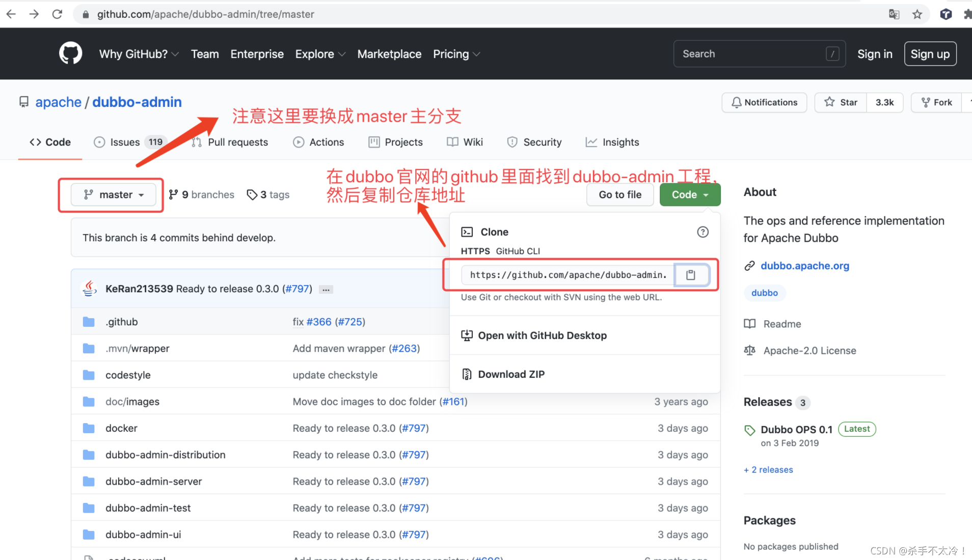
Task: Open the docker folder
Action: [x=121, y=428]
